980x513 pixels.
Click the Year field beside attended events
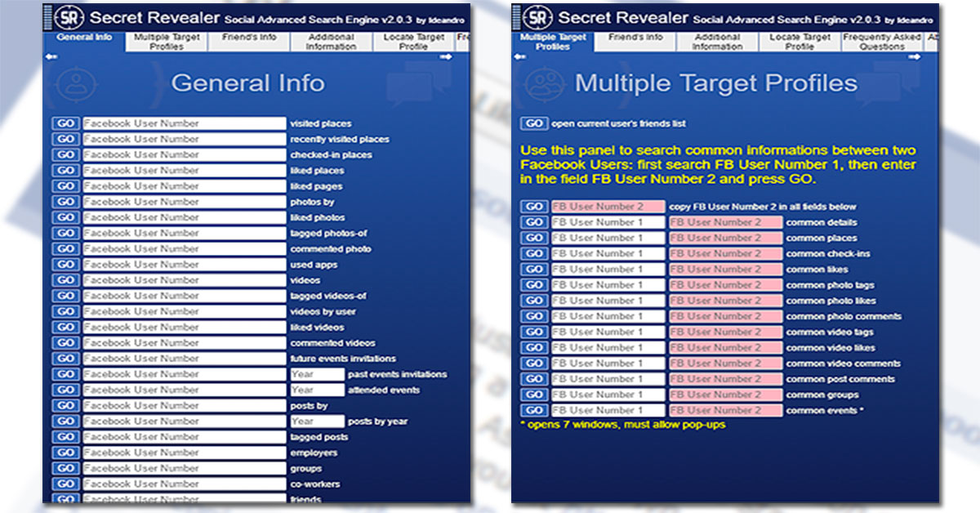point(317,390)
